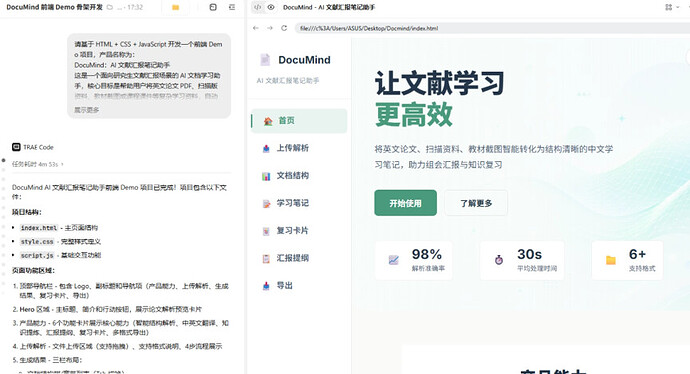Open 文档结构 in the sidebar navigation
The height and width of the screenshot is (374, 690).
[x=299, y=176]
